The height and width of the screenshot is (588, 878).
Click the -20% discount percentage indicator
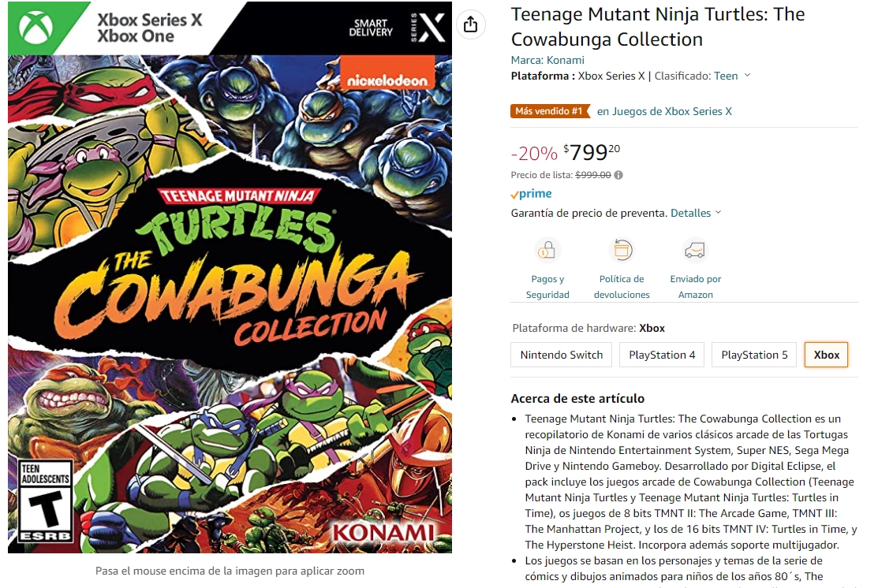pos(536,153)
